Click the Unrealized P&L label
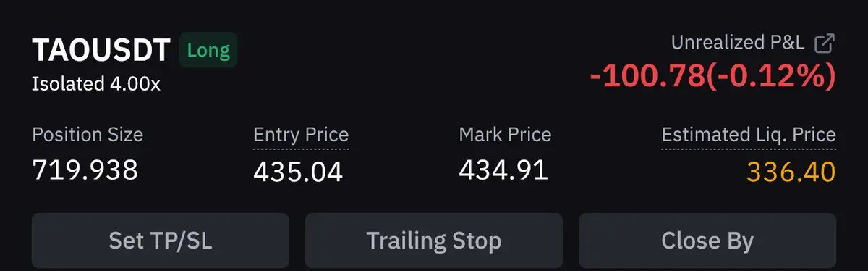 pos(738,43)
